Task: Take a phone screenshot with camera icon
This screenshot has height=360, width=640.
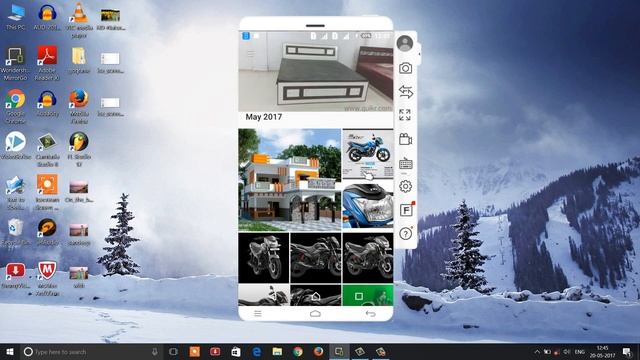Action: (x=405, y=68)
